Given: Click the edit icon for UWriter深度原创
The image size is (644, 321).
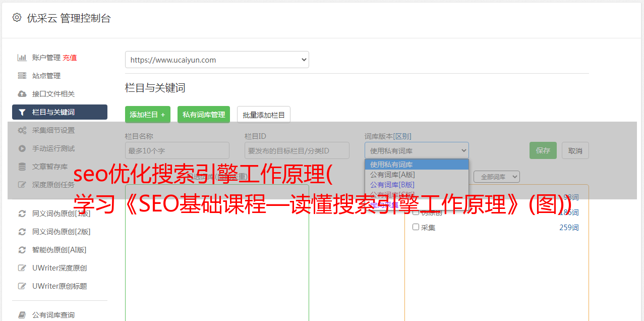Looking at the screenshot, I should pos(22,268).
